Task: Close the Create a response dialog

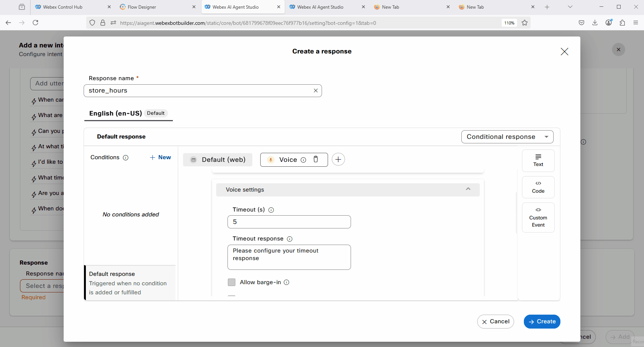Action: click(564, 52)
